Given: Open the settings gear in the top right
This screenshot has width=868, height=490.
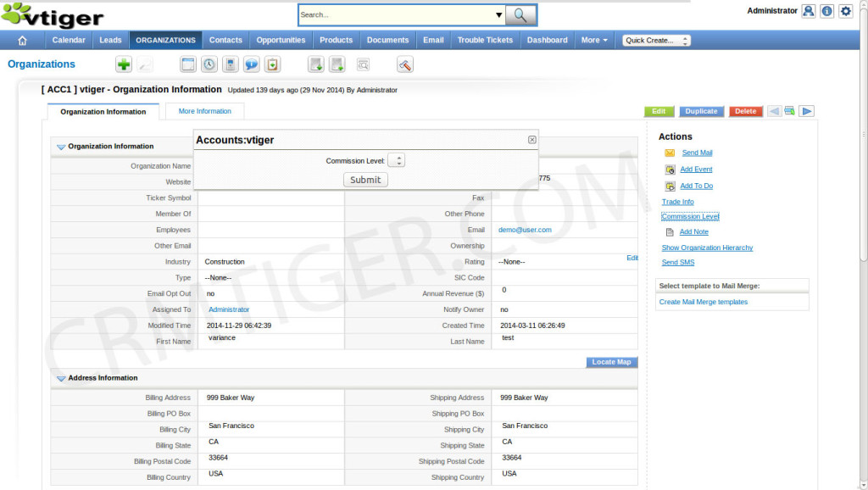Looking at the screenshot, I should [x=846, y=11].
